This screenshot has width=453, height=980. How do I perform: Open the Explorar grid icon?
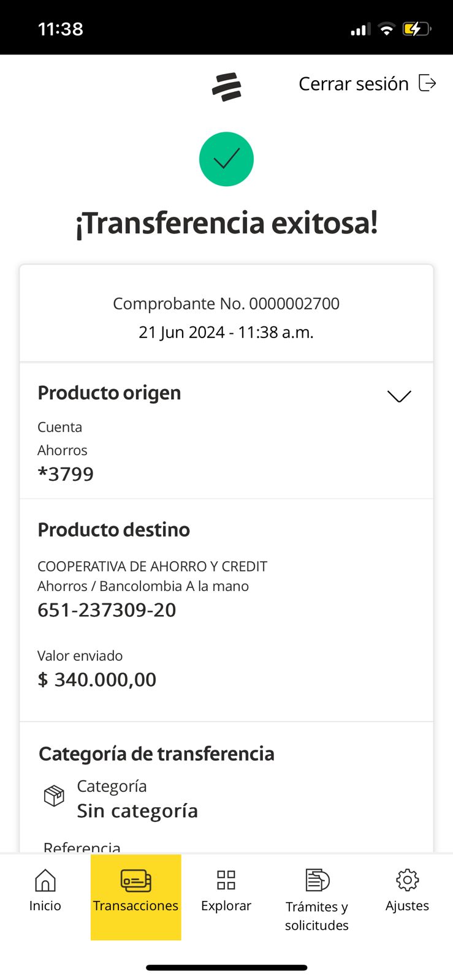(226, 880)
